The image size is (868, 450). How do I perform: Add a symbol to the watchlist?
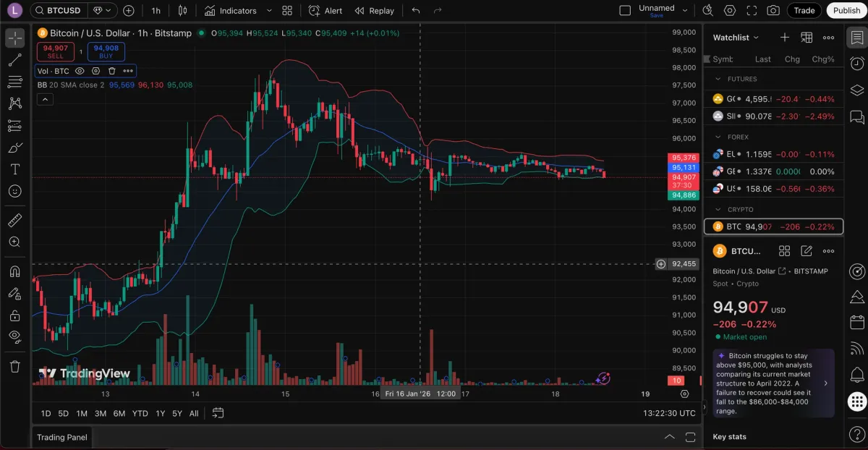(785, 38)
